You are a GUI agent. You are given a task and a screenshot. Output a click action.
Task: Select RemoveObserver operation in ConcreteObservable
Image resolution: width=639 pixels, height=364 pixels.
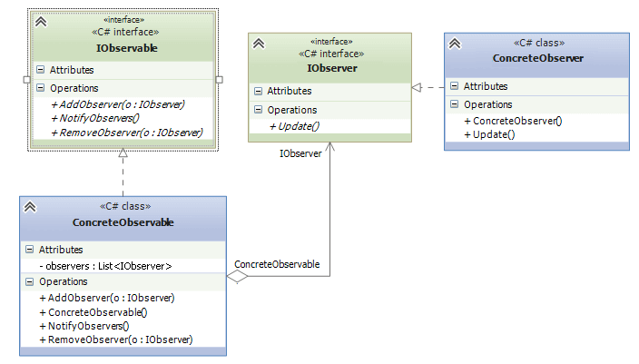point(115,339)
